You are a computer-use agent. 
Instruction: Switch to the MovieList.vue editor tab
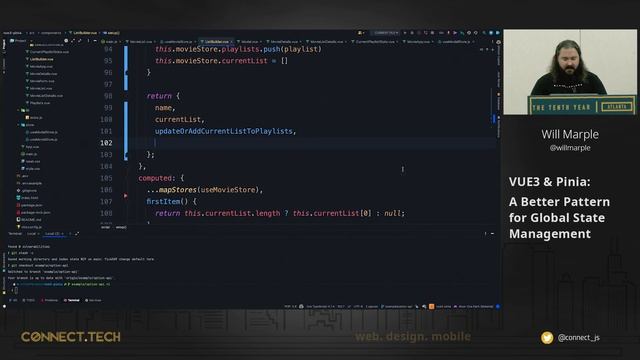141,42
